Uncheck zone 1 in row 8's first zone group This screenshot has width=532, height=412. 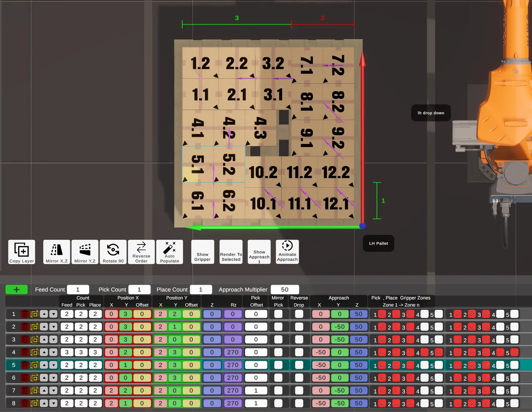pos(382,403)
